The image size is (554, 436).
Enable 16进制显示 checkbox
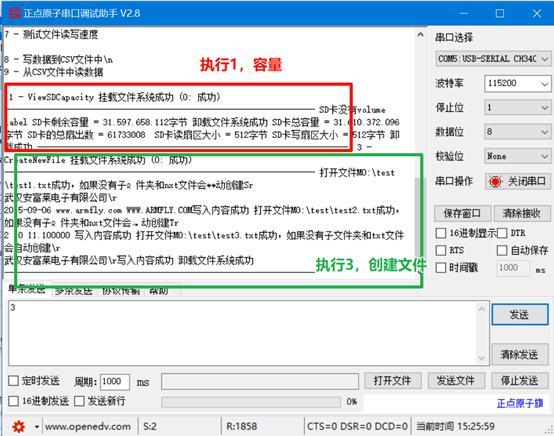click(441, 233)
